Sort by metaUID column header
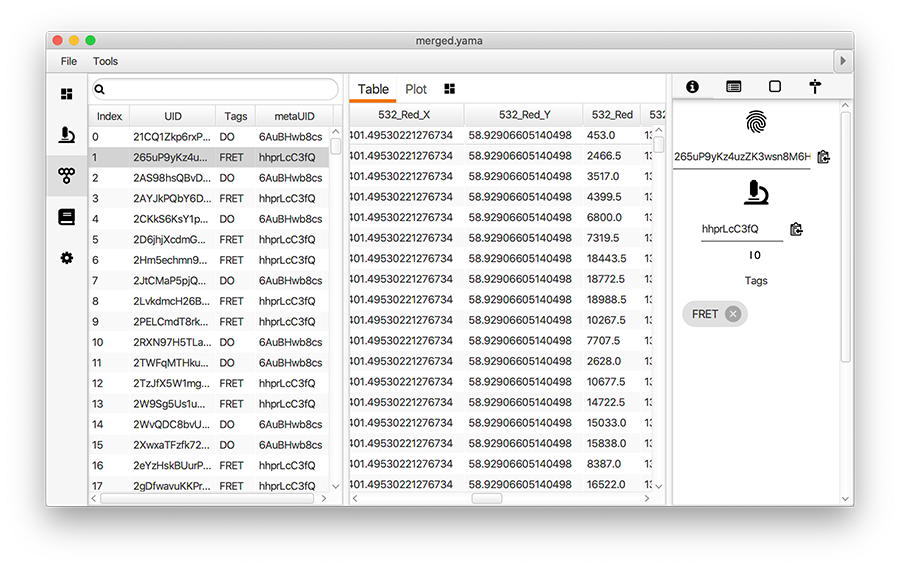Screen dimensions: 900x567 pos(294,116)
